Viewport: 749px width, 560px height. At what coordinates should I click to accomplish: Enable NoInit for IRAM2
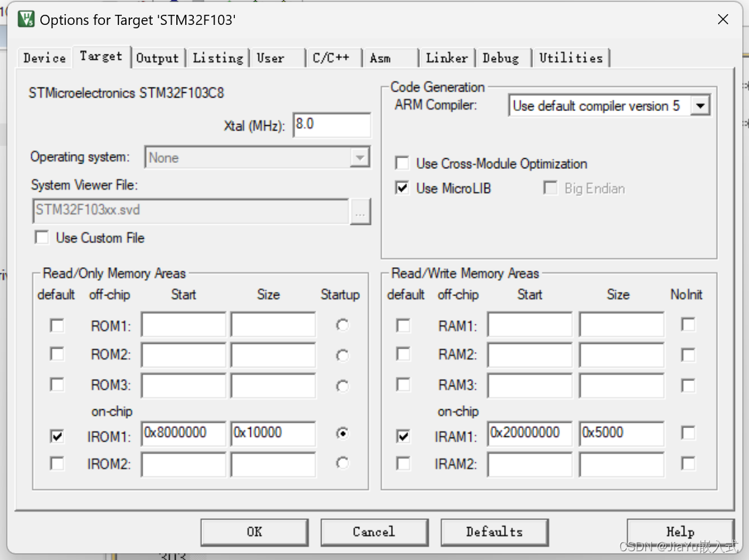point(688,464)
